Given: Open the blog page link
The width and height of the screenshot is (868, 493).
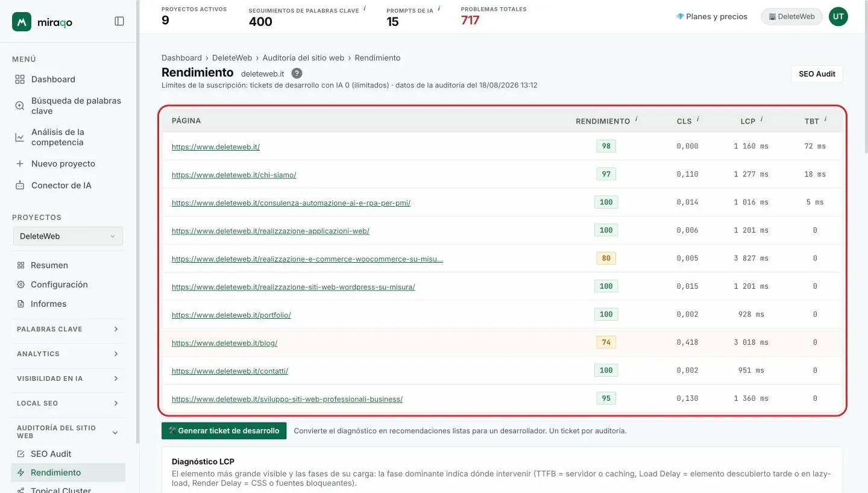Looking at the screenshot, I should click(224, 343).
